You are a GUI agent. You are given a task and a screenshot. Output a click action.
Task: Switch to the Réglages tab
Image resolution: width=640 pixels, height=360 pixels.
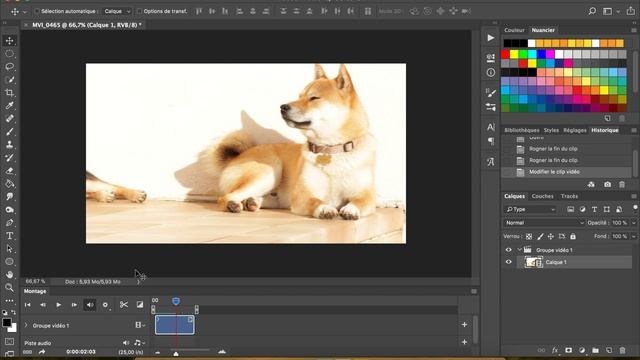575,130
